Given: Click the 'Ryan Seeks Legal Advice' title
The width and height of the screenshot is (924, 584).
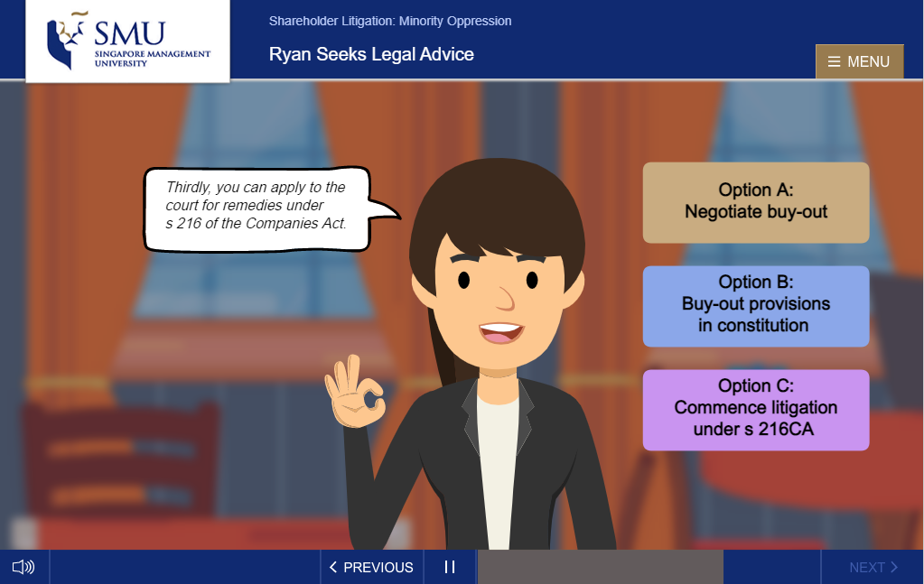Looking at the screenshot, I should [x=371, y=54].
